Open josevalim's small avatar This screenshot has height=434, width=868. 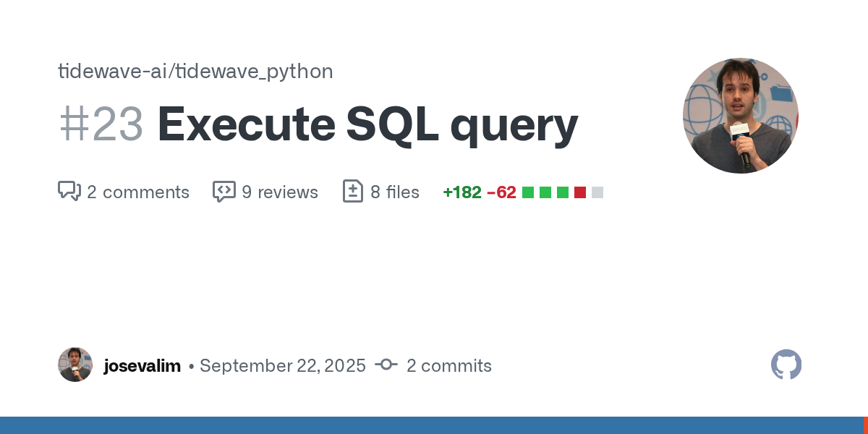click(75, 365)
